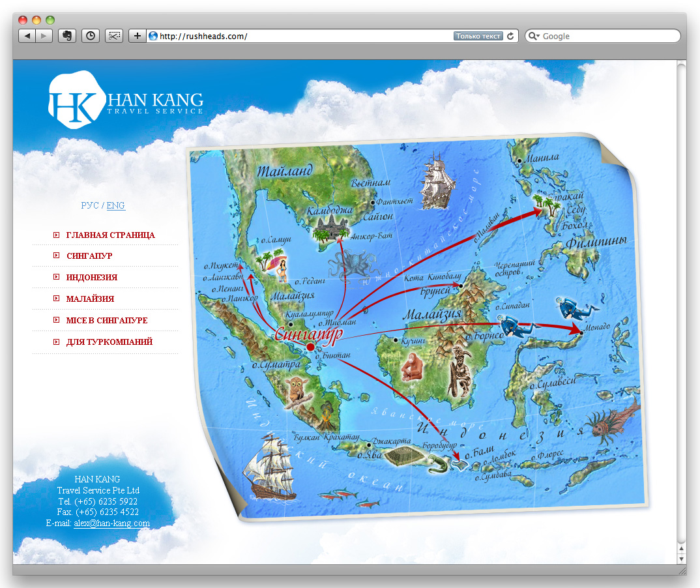Open the ГЛАВНАЯ СТРАНИЦА menu item
Screen dimensions: 700x588
point(110,235)
